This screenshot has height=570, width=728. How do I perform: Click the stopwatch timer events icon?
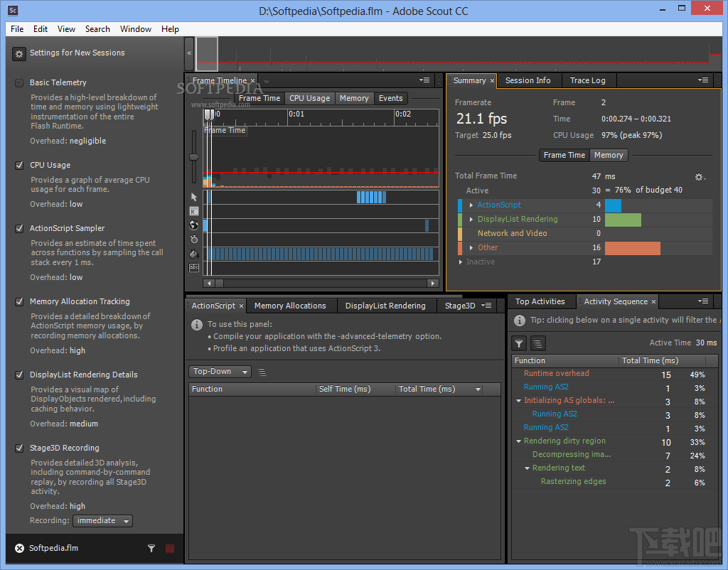[194, 240]
